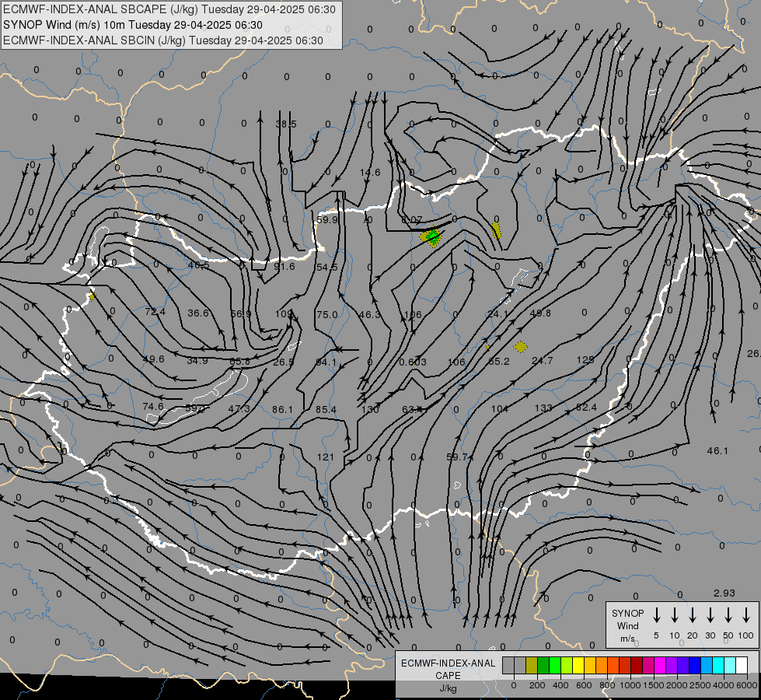
Task: Click the 24.1 value on the map
Action: tap(498, 313)
